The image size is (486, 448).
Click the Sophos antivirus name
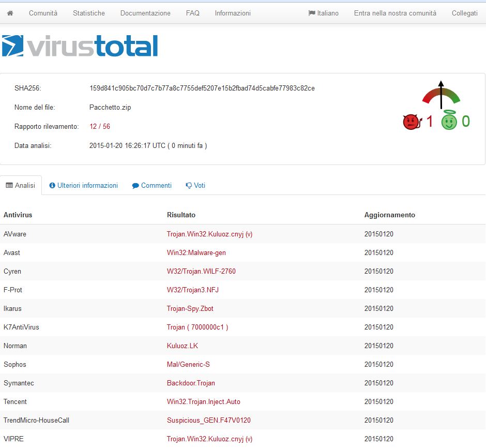click(15, 364)
